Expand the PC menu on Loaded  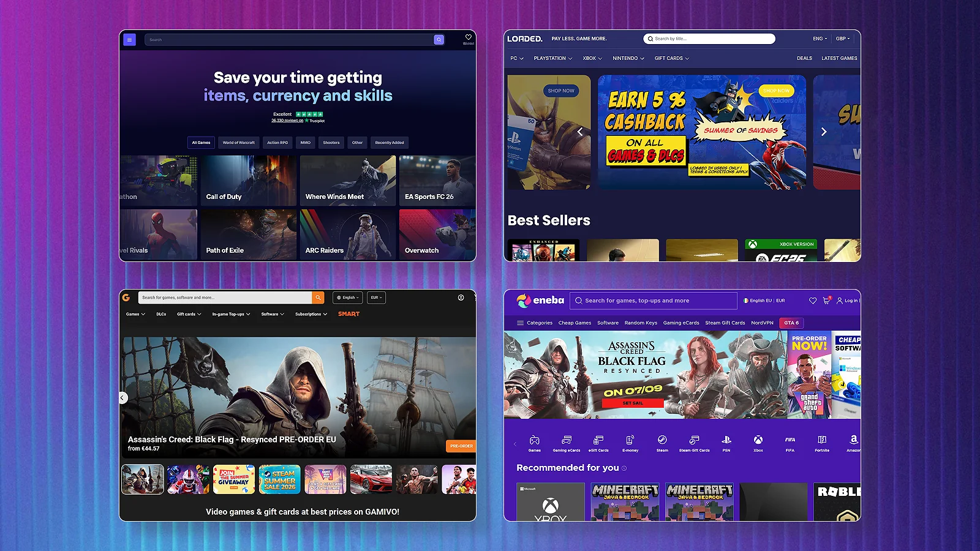[x=517, y=58]
